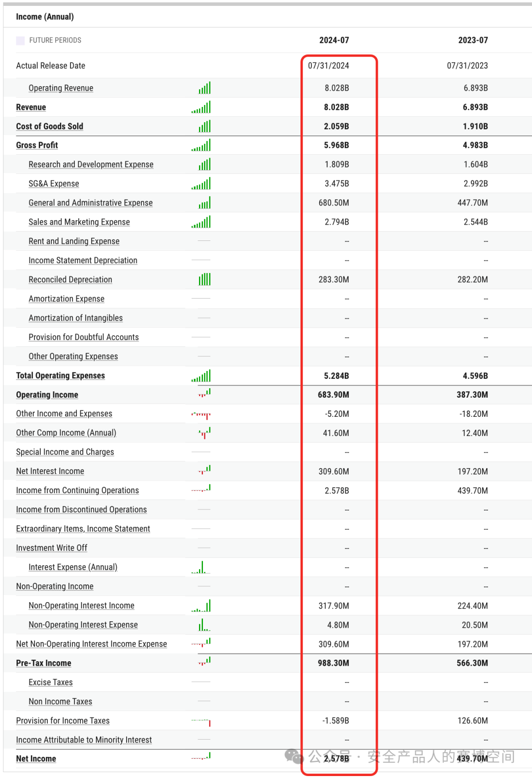The width and height of the screenshot is (532, 778).
Task: Click Provision for Income Taxes link
Action: [63, 721]
